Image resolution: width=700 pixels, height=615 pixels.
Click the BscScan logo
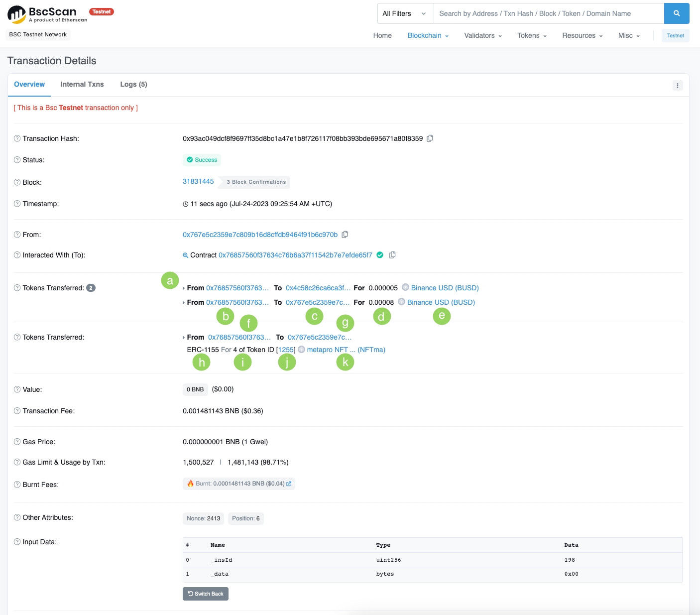47,14
